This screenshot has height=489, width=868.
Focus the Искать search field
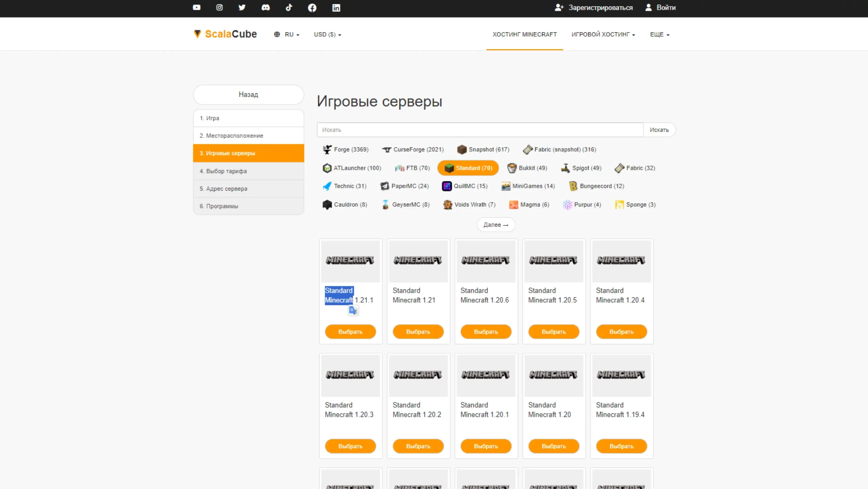tap(479, 130)
